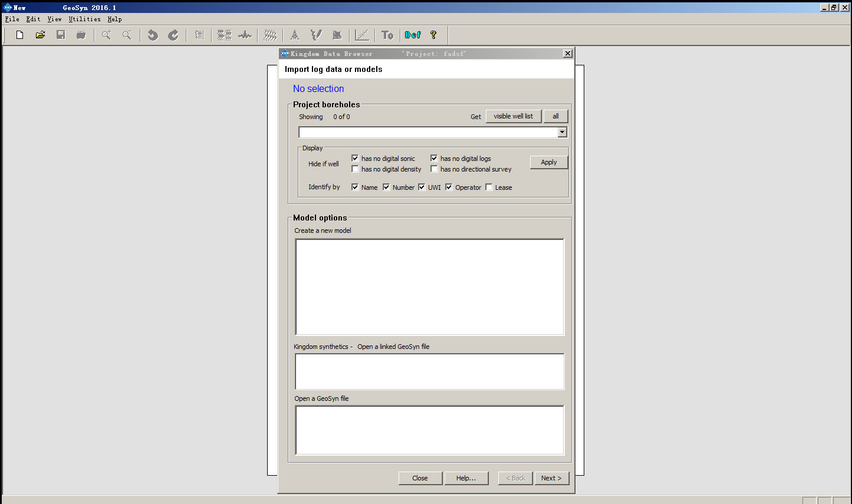Click the Close button in dialog
The width and height of the screenshot is (852, 504).
point(420,478)
